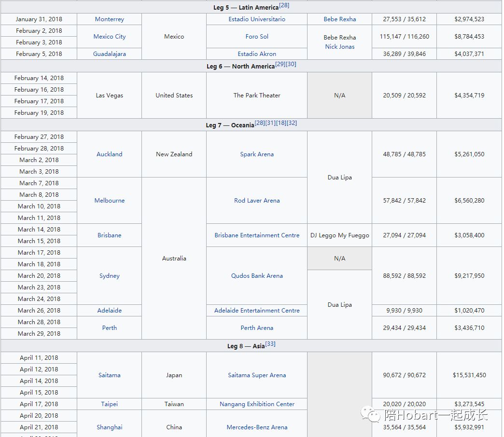Open the Auckland city link
504x437 pixels.
[109, 154]
